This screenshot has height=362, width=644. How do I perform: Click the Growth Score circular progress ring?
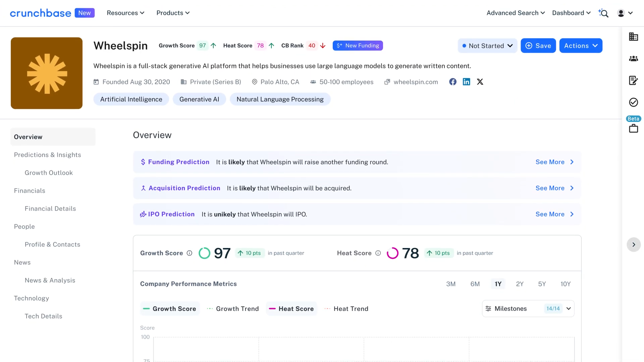click(x=204, y=253)
